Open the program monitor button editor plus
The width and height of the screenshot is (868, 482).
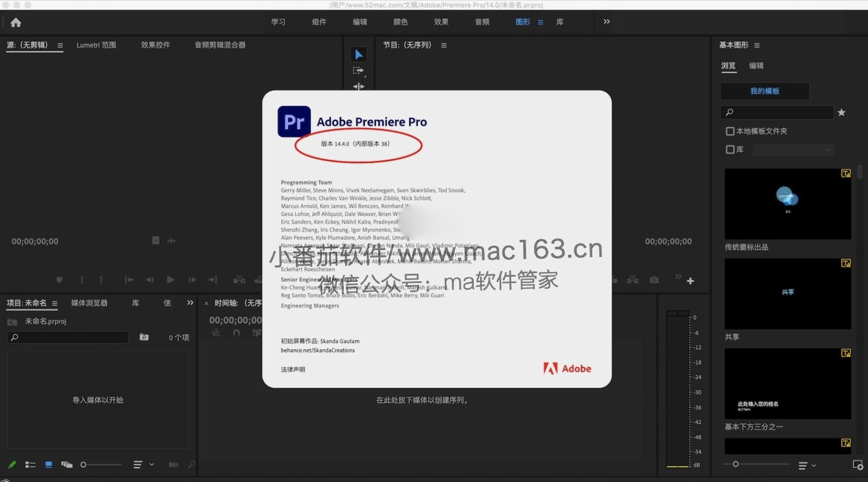690,281
